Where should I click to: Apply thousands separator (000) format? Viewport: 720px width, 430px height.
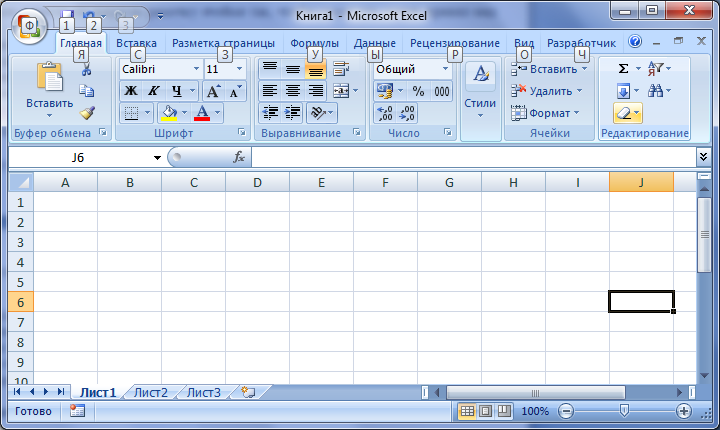(442, 91)
